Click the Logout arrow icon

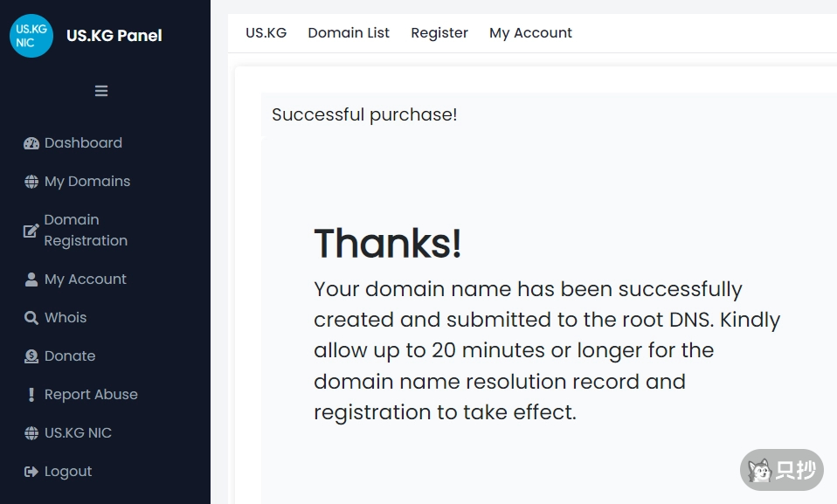[31, 472]
